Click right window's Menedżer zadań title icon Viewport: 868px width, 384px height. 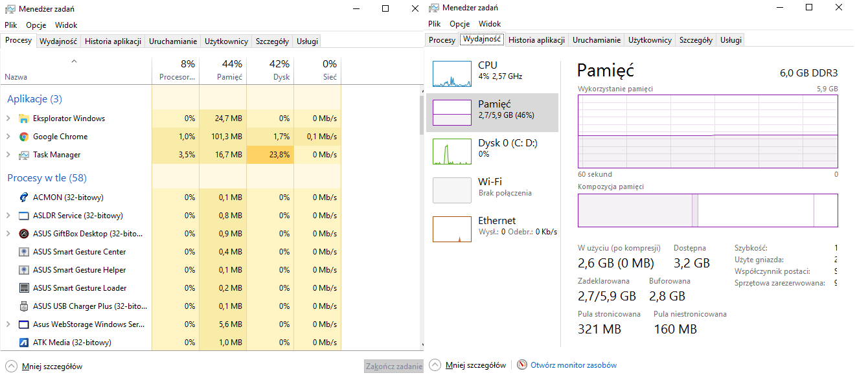433,7
